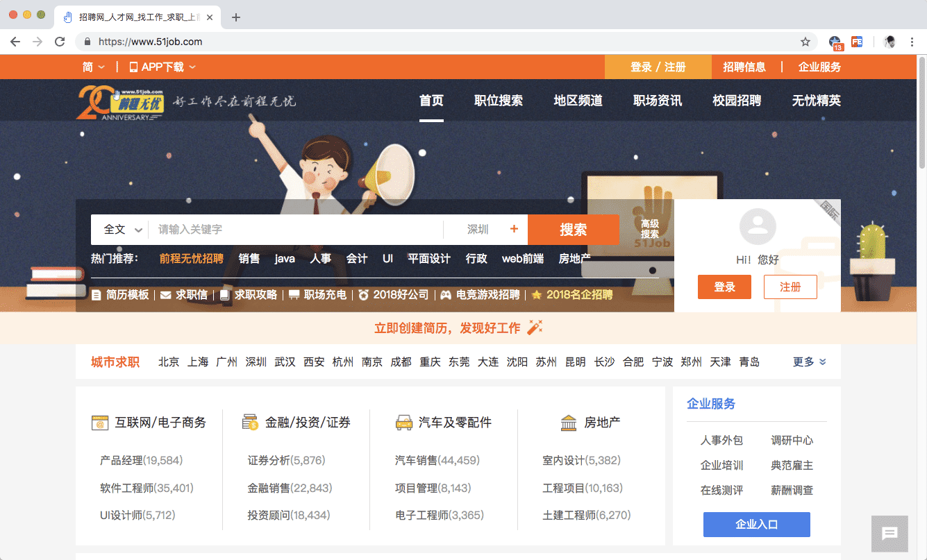This screenshot has width=927, height=560.
Task: Open 高级搜索 advanced search
Action: coord(650,229)
